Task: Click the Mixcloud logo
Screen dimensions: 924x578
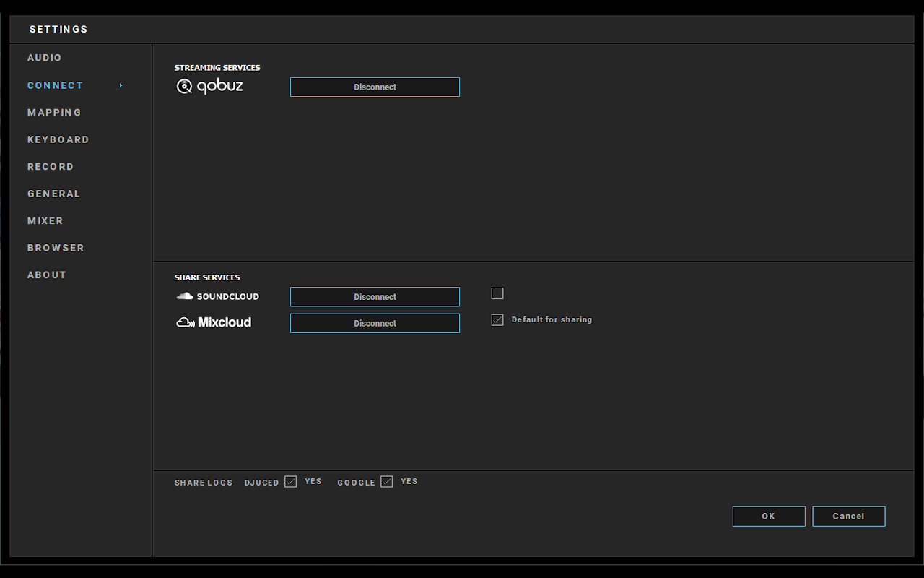Action: click(214, 322)
